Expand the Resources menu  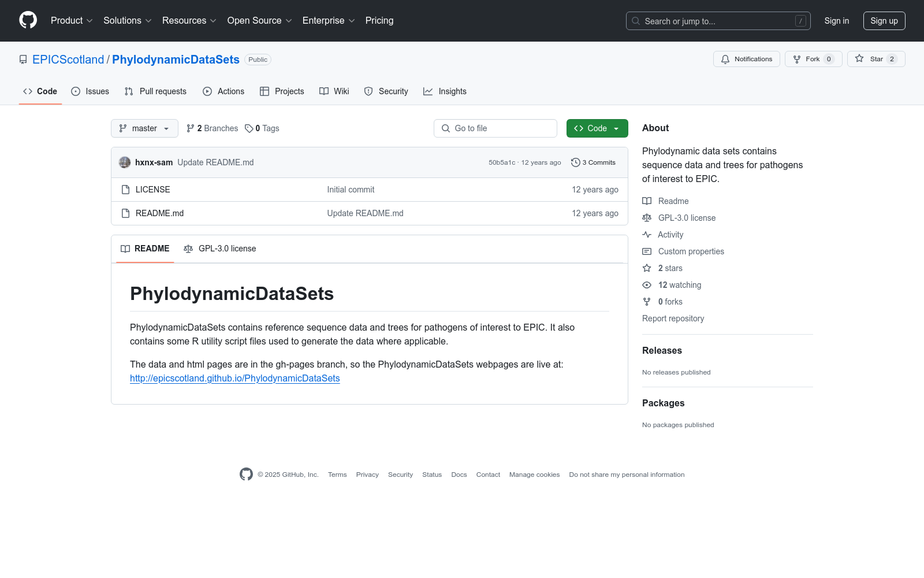[x=189, y=21]
